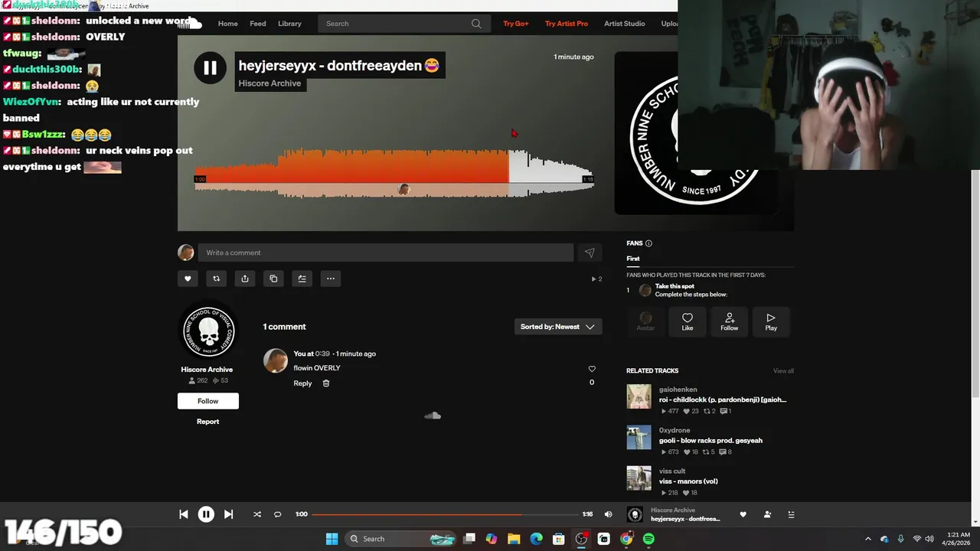Show hidden system tray icons chevron
This screenshot has height=551, width=980.
(x=867, y=539)
